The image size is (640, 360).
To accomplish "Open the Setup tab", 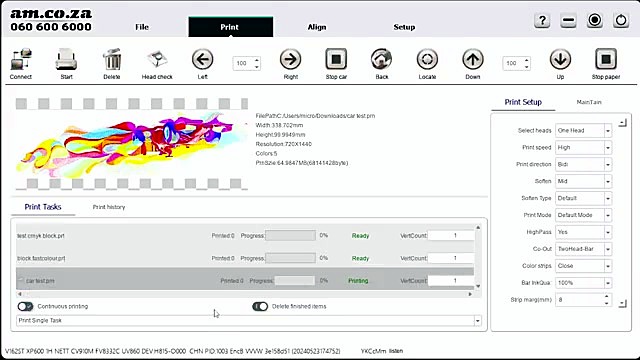I will (404, 27).
